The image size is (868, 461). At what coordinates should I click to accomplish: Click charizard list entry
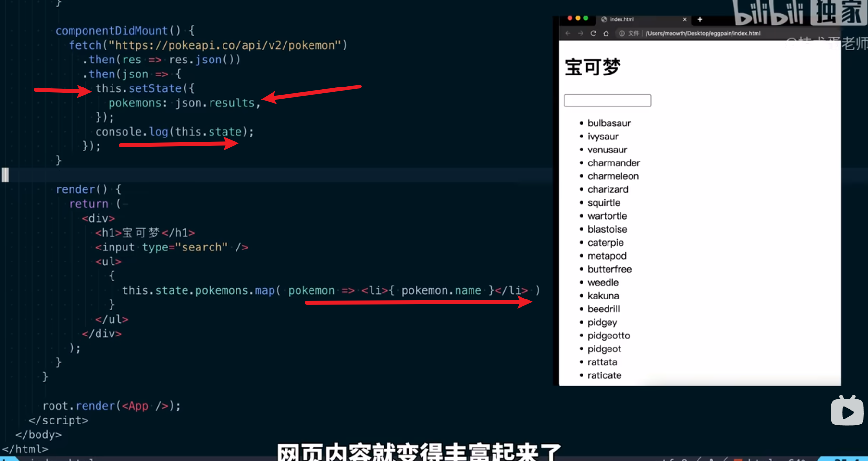coord(608,189)
